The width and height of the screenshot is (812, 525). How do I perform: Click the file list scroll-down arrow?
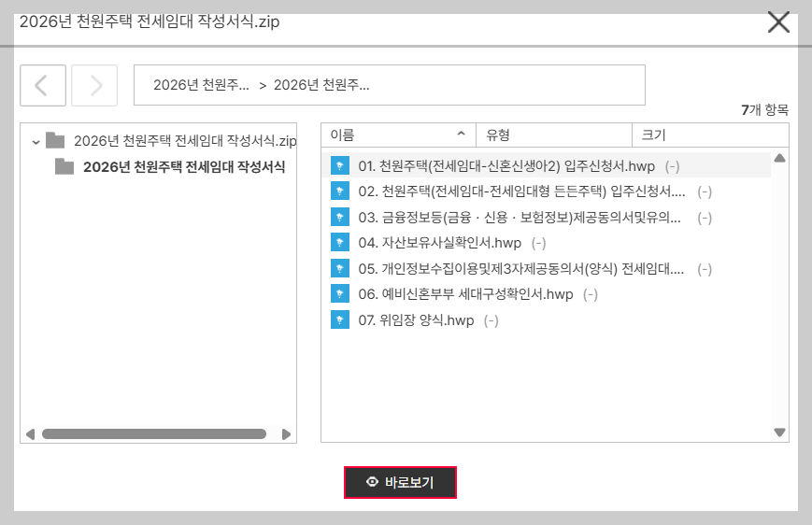[x=779, y=433]
